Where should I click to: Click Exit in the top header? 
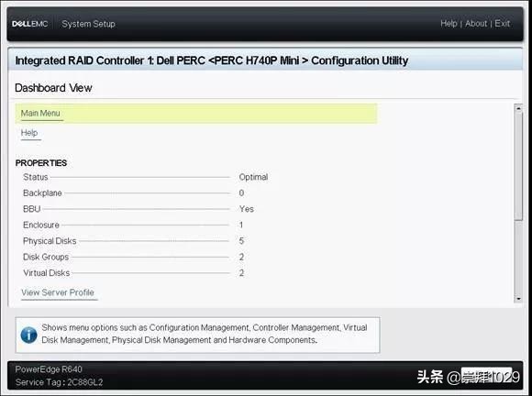(x=502, y=24)
